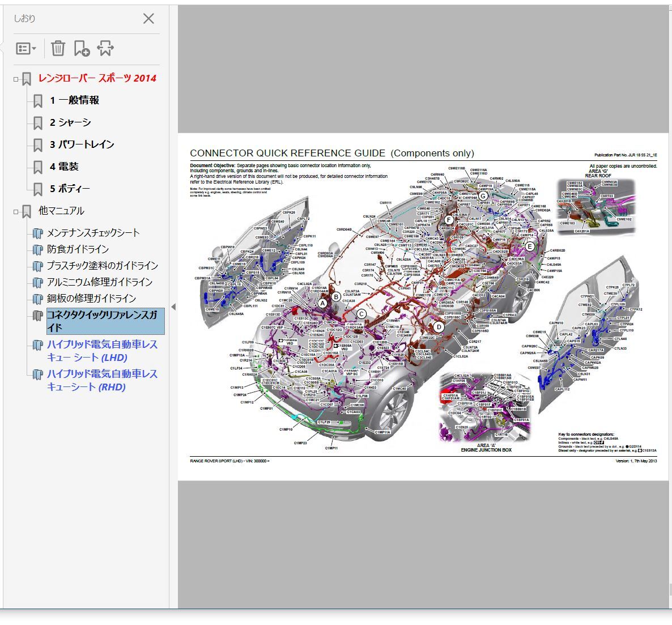Click file icon beside プラスチック塗料のガイドライン
The image size is (672, 625).
[x=38, y=266]
